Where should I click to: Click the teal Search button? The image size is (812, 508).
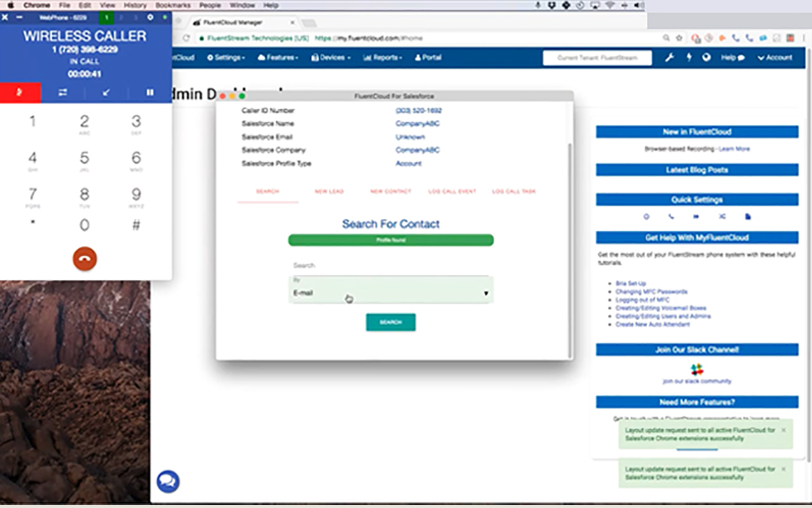coord(391,322)
